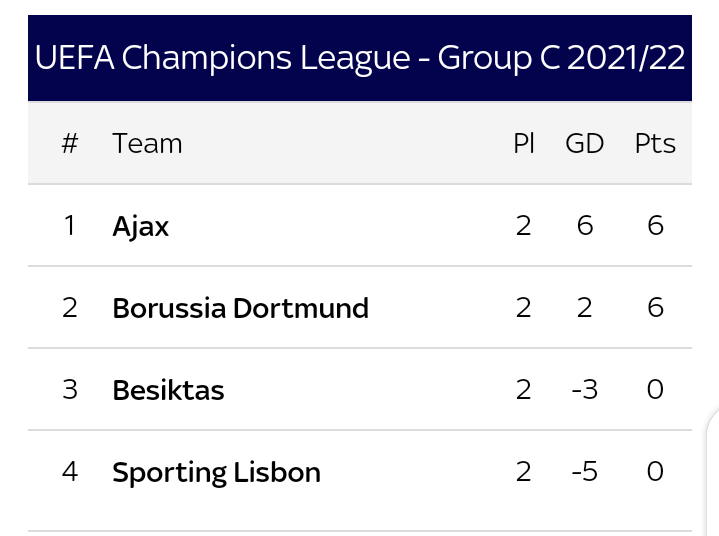The height and width of the screenshot is (536, 719).
Task: Click the Team column header
Action: [x=147, y=144]
